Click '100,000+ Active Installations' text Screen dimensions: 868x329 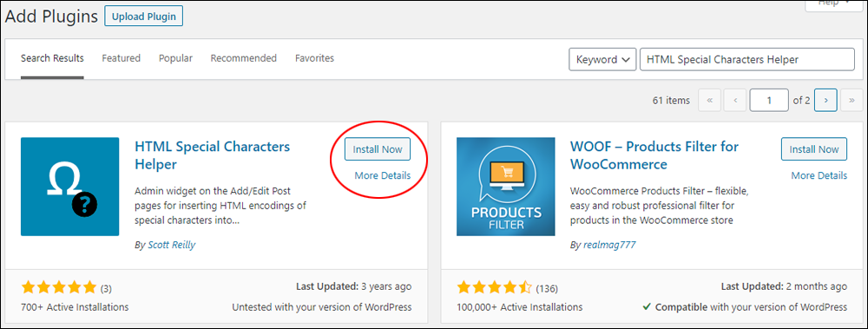tap(519, 306)
